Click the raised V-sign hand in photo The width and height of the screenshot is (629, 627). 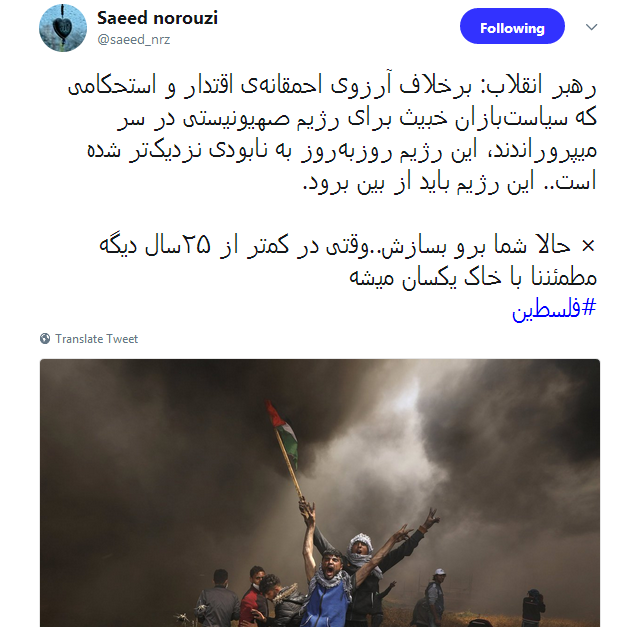coord(431,518)
